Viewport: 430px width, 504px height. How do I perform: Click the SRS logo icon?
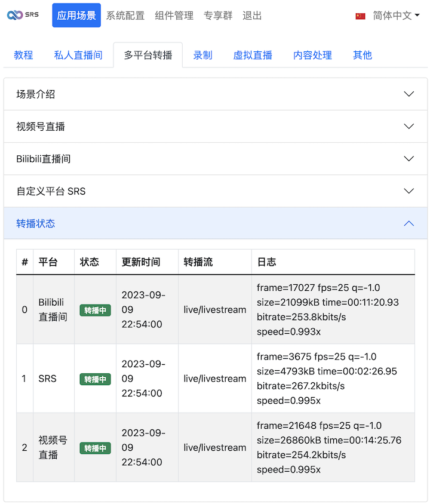point(23,16)
